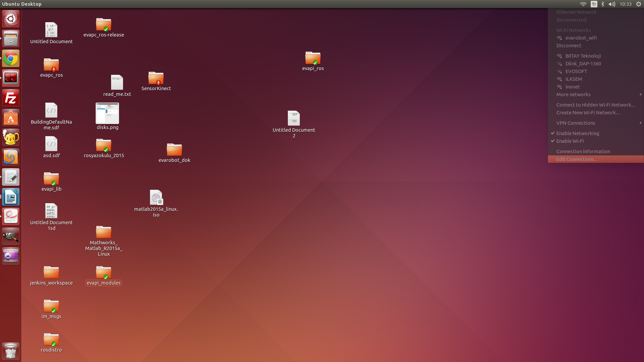Image resolution: width=644 pixels, height=362 pixels.
Task: Open the system gear session menu
Action: point(639,4)
